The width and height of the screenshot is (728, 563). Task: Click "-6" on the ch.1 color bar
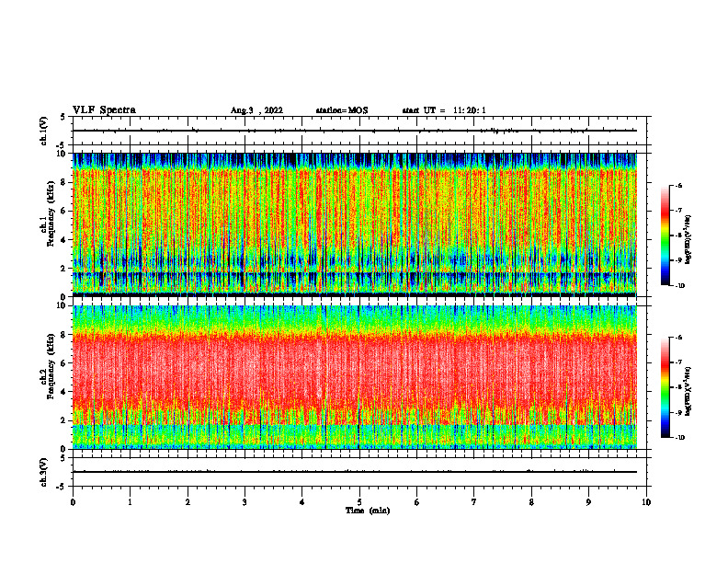click(678, 185)
